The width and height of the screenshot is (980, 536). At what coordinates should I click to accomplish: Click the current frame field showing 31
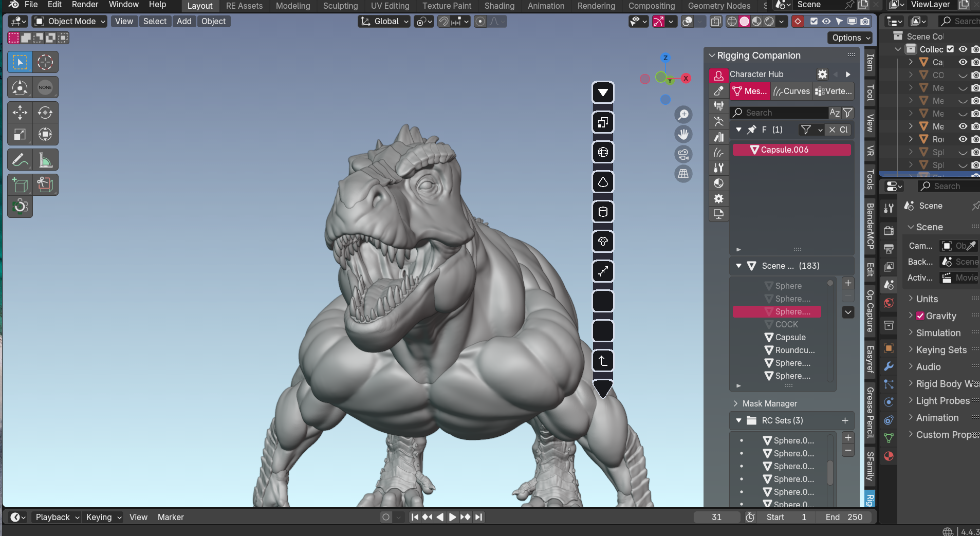[716, 517]
